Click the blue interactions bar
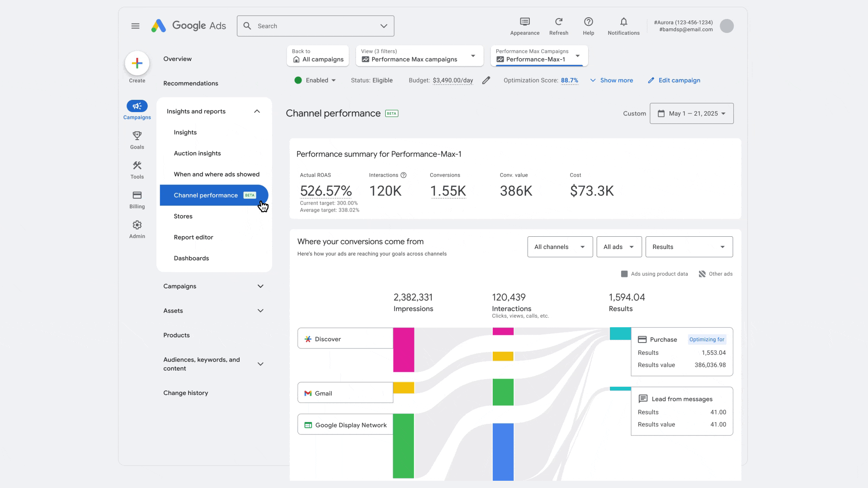This screenshot has width=868, height=488. pyautogui.click(x=503, y=452)
